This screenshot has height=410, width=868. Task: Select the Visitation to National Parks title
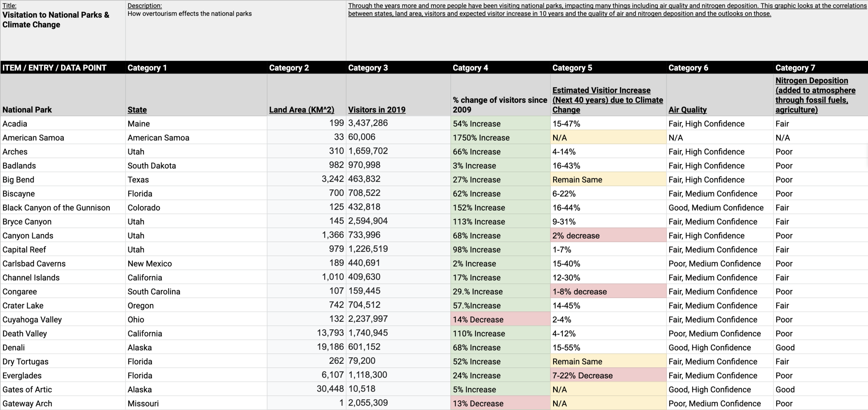pyautogui.click(x=56, y=20)
